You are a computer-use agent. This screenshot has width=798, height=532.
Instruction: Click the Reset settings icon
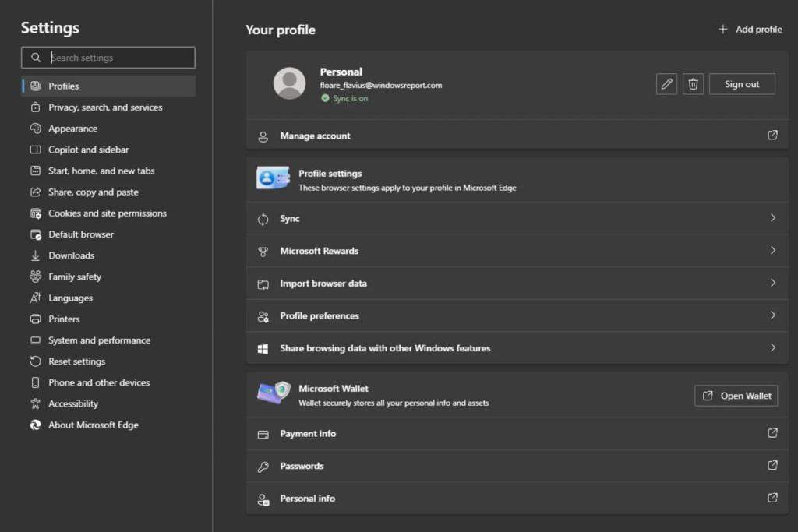[x=36, y=361]
